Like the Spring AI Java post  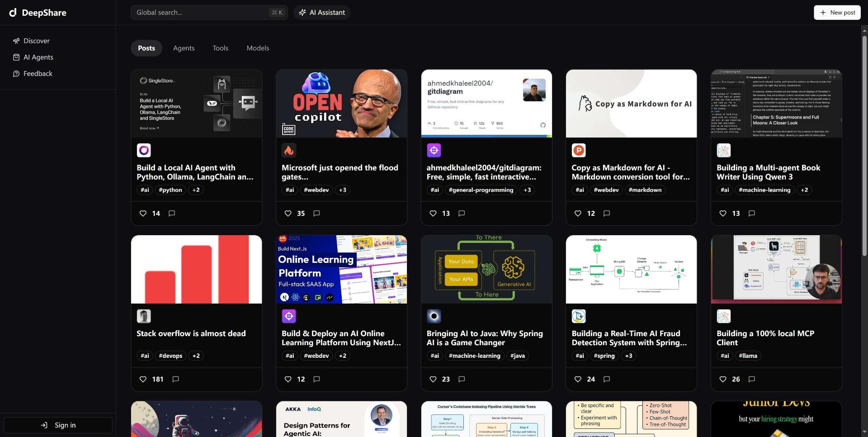click(433, 379)
